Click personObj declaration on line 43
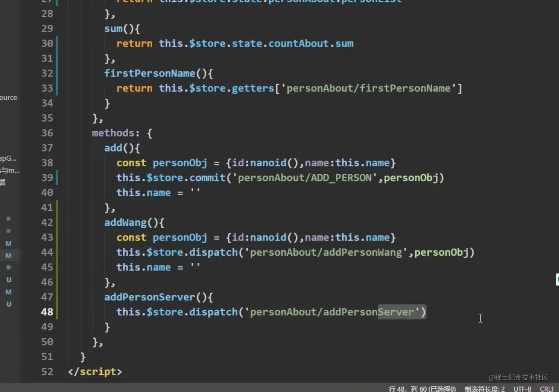The image size is (559, 392). [x=180, y=237]
